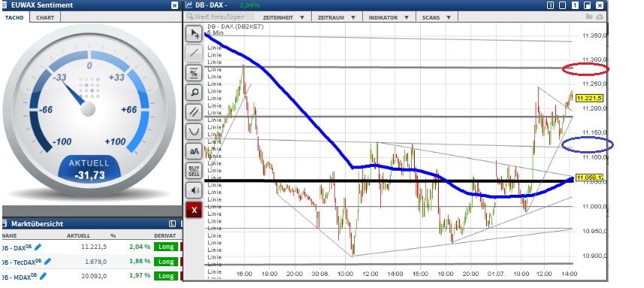This screenshot has height=288, width=644.
Task: Click the detach window icon in chart title bar
Action: [588, 5]
